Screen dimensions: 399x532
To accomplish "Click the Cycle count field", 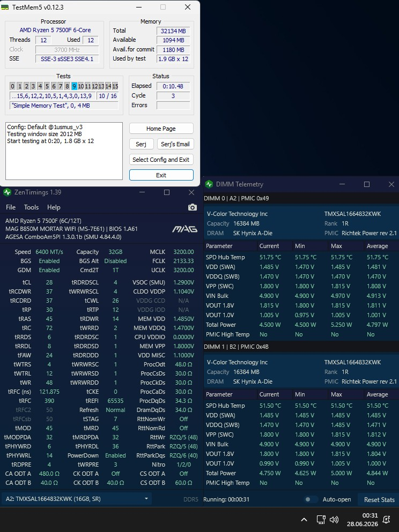I will [x=173, y=96].
